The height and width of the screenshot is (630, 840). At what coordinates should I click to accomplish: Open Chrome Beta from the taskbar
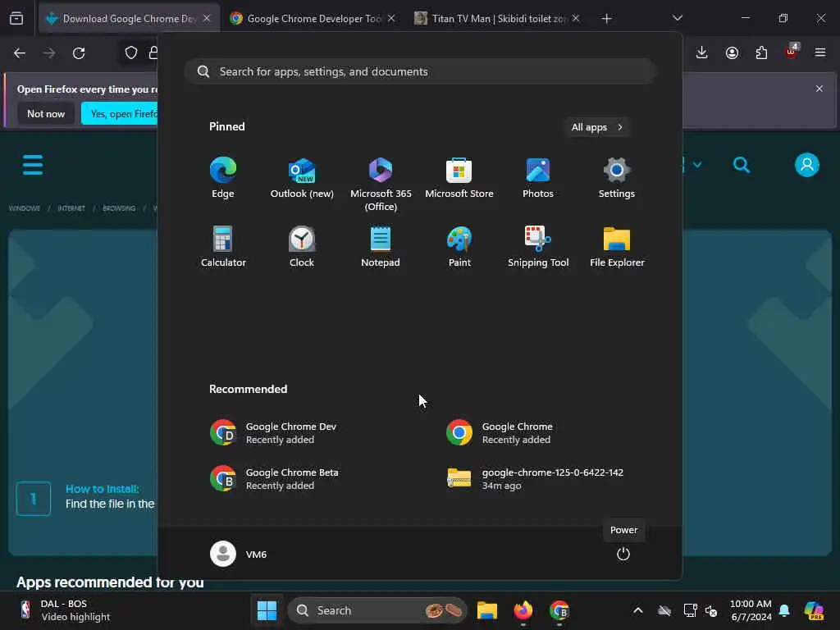pyautogui.click(x=559, y=610)
